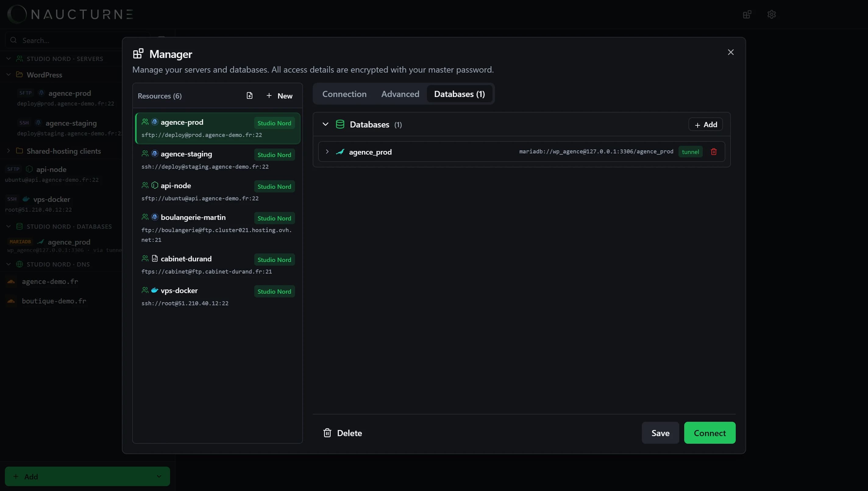Open the Manager grid icon in top bar
868x491 pixels.
(747, 15)
